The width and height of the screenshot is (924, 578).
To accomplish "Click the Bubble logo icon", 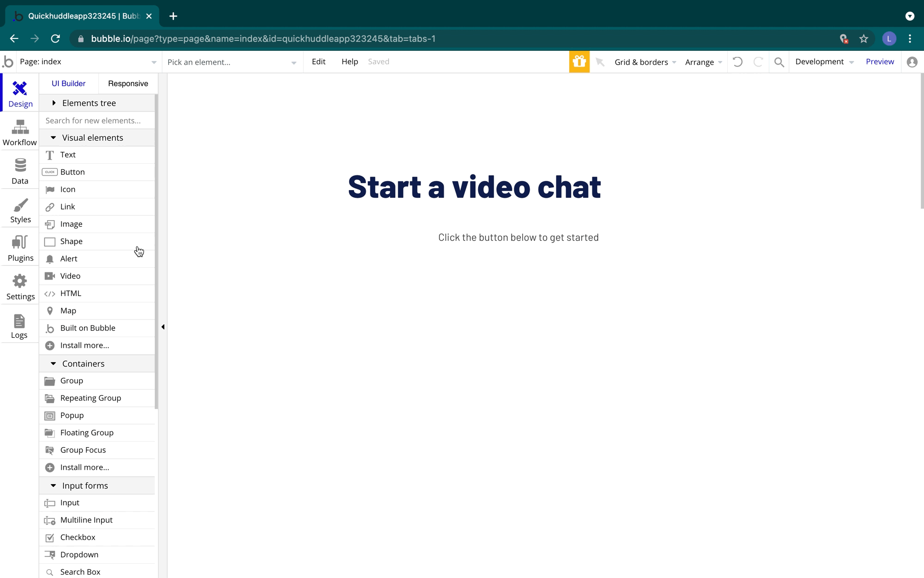I will click(8, 61).
